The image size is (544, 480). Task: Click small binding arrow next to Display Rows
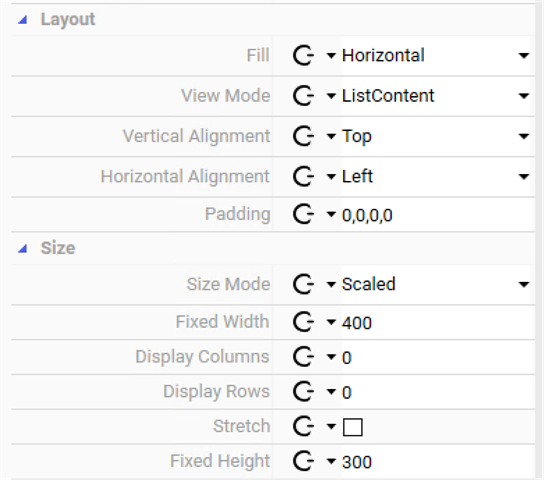(331, 392)
